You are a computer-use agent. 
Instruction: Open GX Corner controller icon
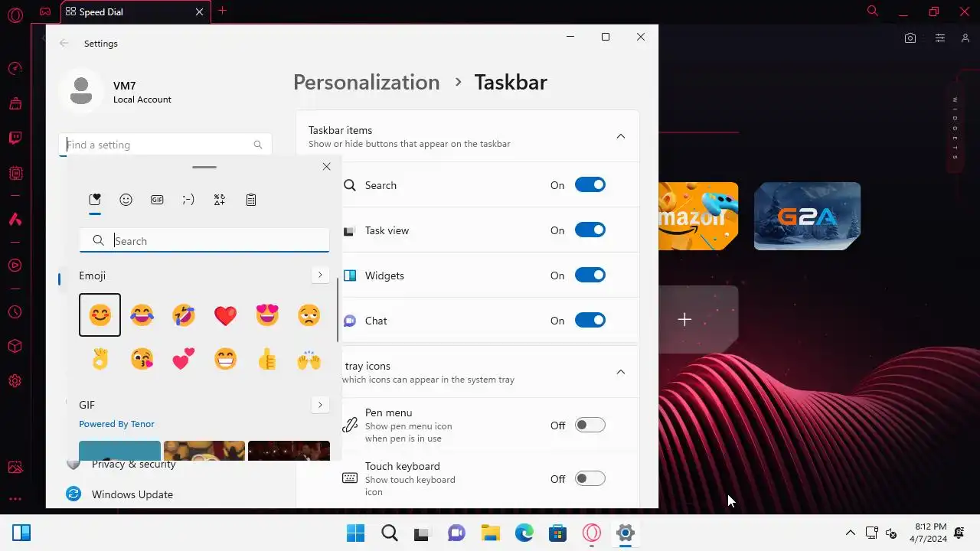[x=45, y=11]
